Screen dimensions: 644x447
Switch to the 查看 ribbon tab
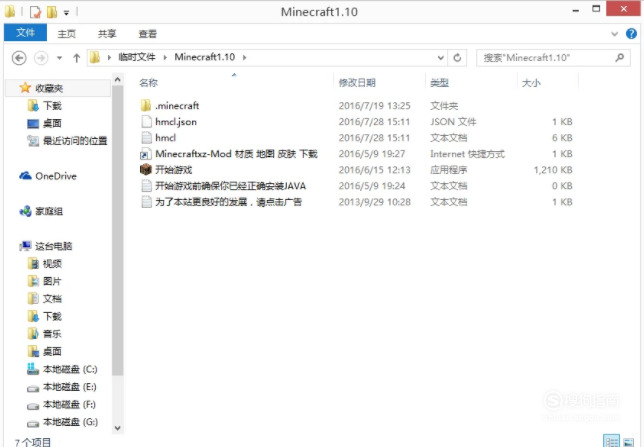pyautogui.click(x=147, y=34)
